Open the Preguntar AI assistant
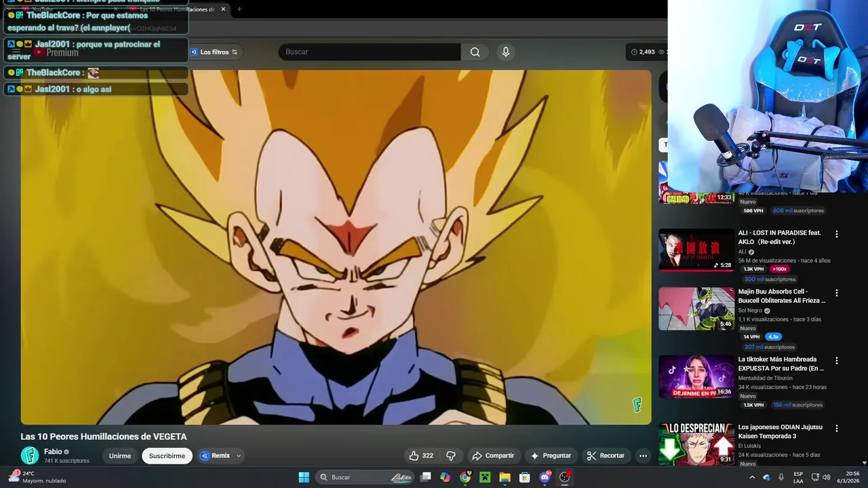The height and width of the screenshot is (488, 868). [551, 455]
